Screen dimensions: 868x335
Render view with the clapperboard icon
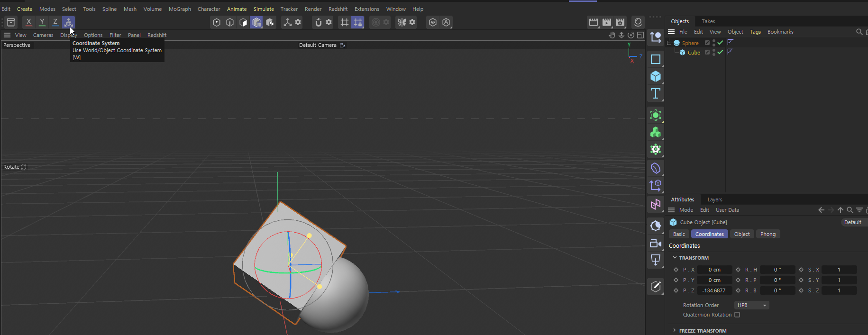click(594, 22)
